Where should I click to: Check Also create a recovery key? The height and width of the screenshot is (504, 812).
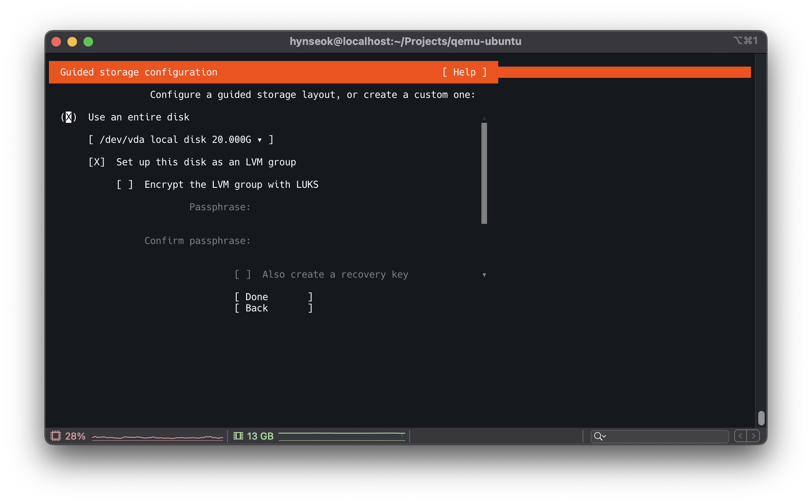pos(243,274)
